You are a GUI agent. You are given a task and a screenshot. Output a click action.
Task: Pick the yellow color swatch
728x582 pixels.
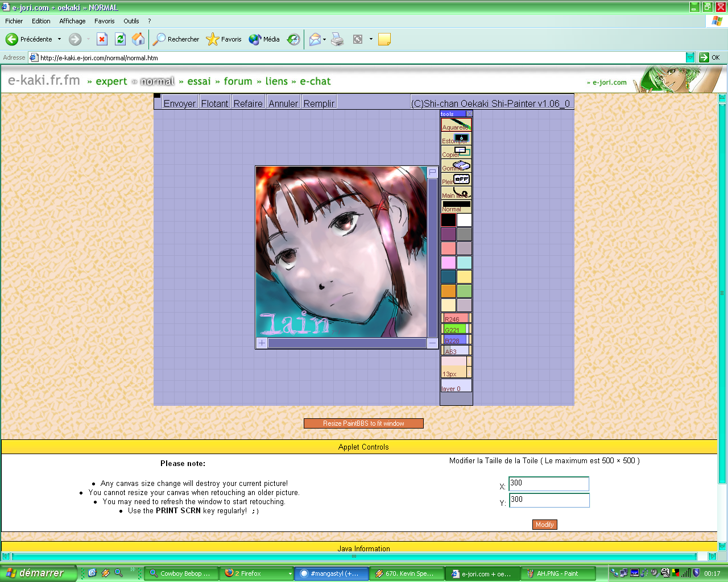pos(464,277)
